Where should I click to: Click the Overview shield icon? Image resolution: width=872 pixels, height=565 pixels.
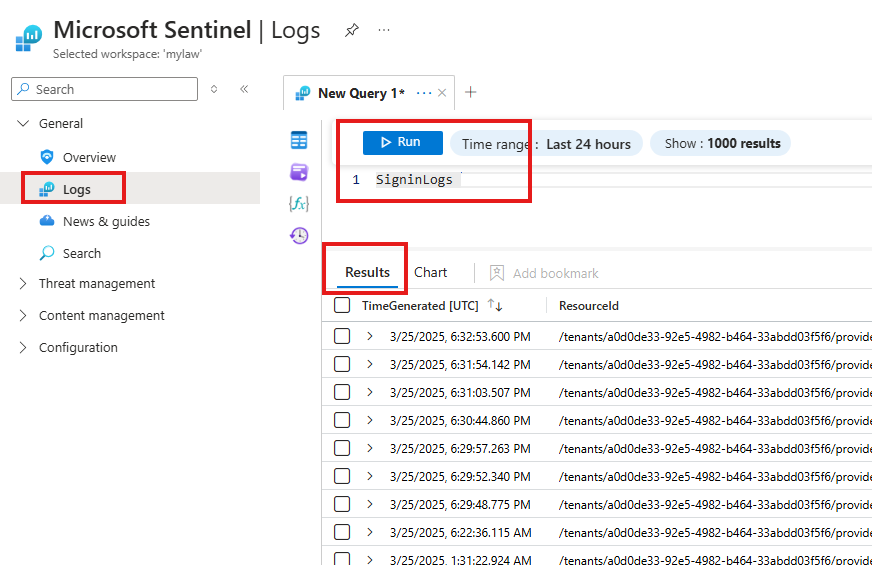(47, 157)
